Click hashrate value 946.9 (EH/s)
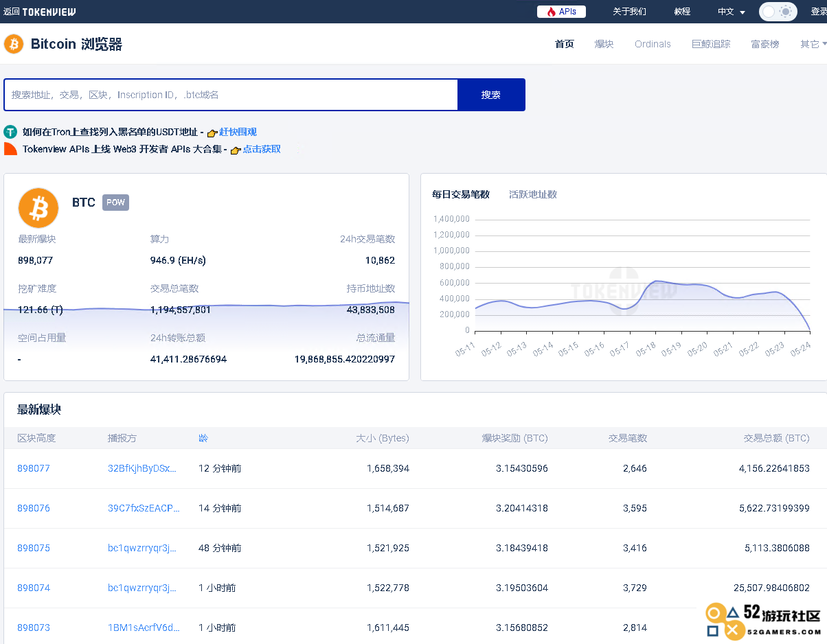The width and height of the screenshot is (827, 644). (178, 260)
